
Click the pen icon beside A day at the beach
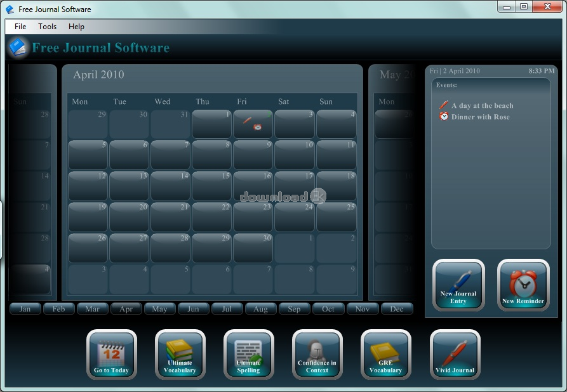(443, 105)
